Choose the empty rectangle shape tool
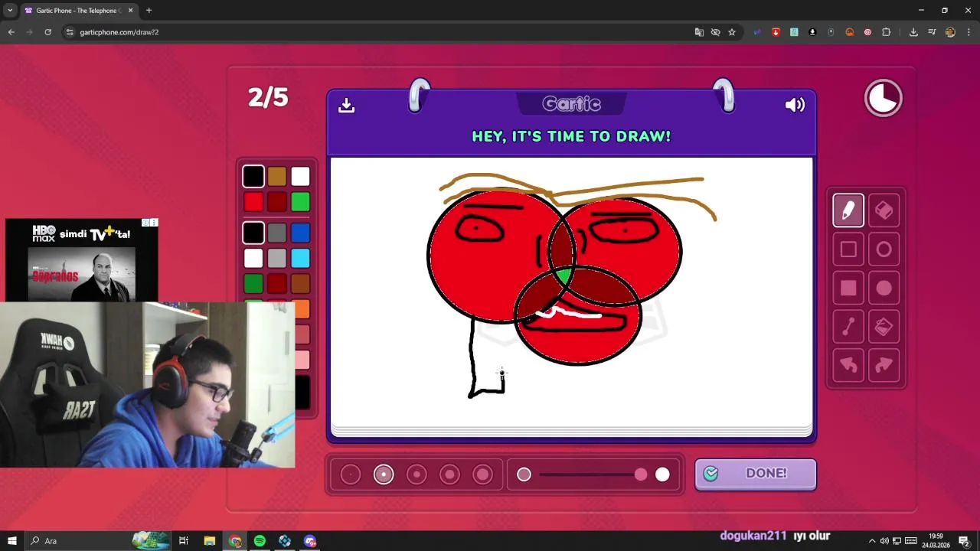Screen dimensions: 980x551 pyautogui.click(x=848, y=249)
